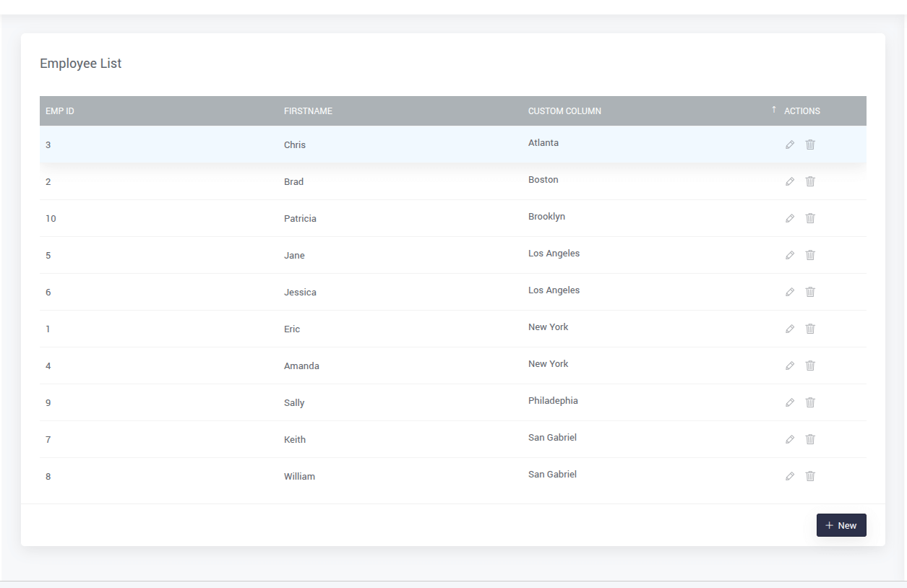Sort table by Emp ID header
Image resolution: width=907 pixels, height=588 pixels.
point(60,111)
